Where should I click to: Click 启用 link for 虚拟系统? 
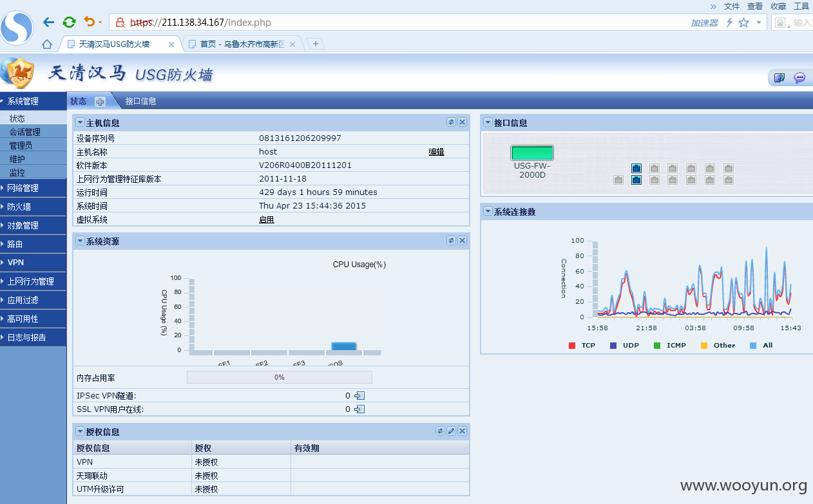(267, 219)
